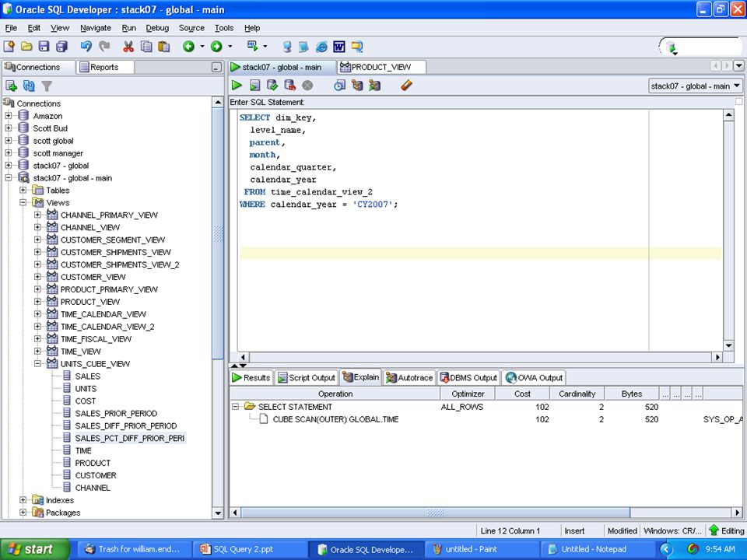Click the Execute Statement green arrow

pyautogui.click(x=237, y=86)
